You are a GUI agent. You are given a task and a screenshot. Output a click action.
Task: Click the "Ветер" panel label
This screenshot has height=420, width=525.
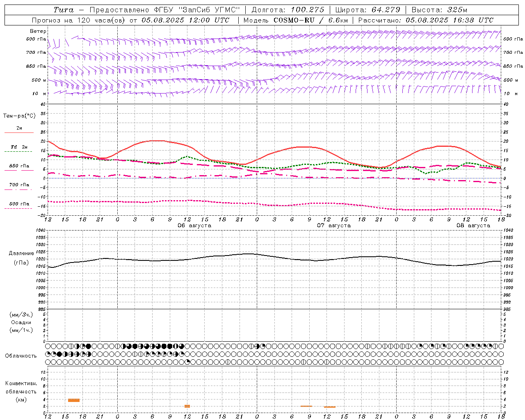38,31
